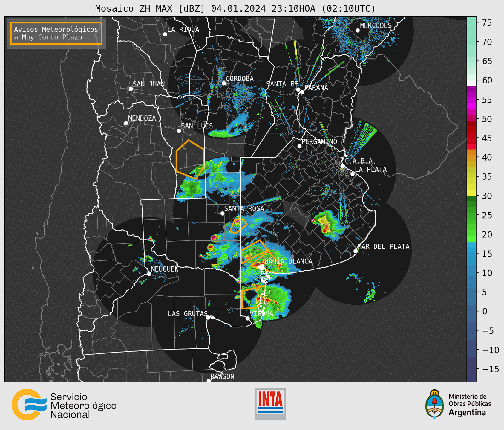Click the small orange warning polygon below Santa Rosa

coord(238,226)
